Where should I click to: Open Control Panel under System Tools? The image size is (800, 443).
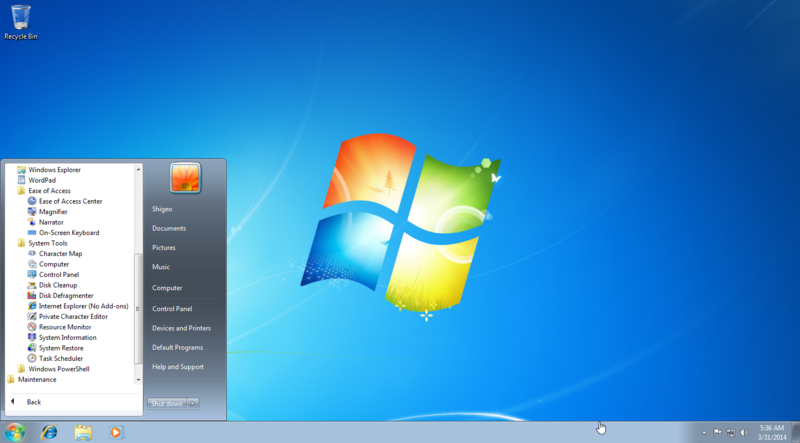tap(54, 275)
